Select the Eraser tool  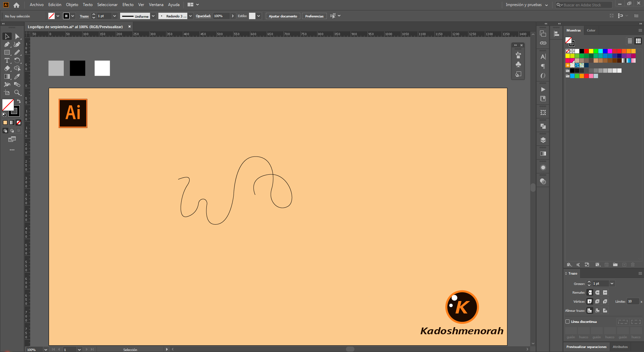(x=7, y=68)
